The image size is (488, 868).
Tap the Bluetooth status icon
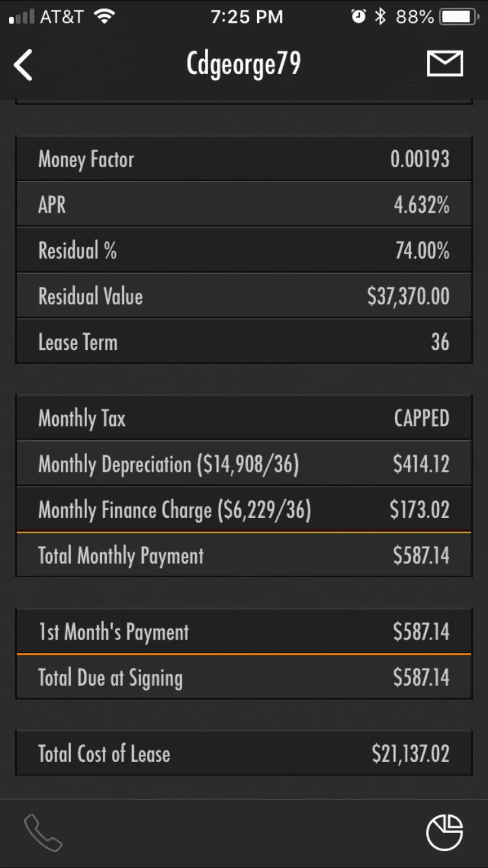pyautogui.click(x=380, y=16)
